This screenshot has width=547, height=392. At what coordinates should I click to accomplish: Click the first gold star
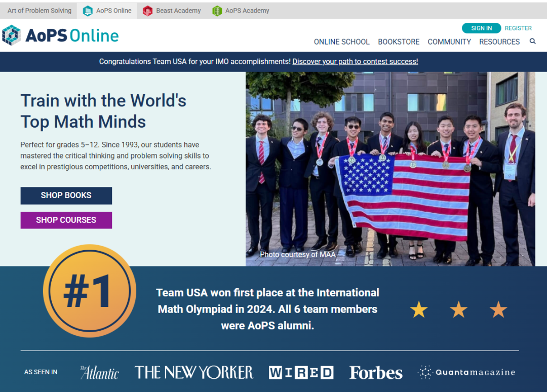click(x=419, y=309)
